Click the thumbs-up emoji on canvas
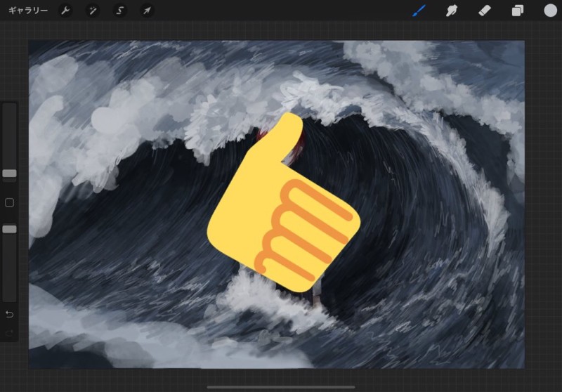Screen dimensions: 562x392 (283, 202)
